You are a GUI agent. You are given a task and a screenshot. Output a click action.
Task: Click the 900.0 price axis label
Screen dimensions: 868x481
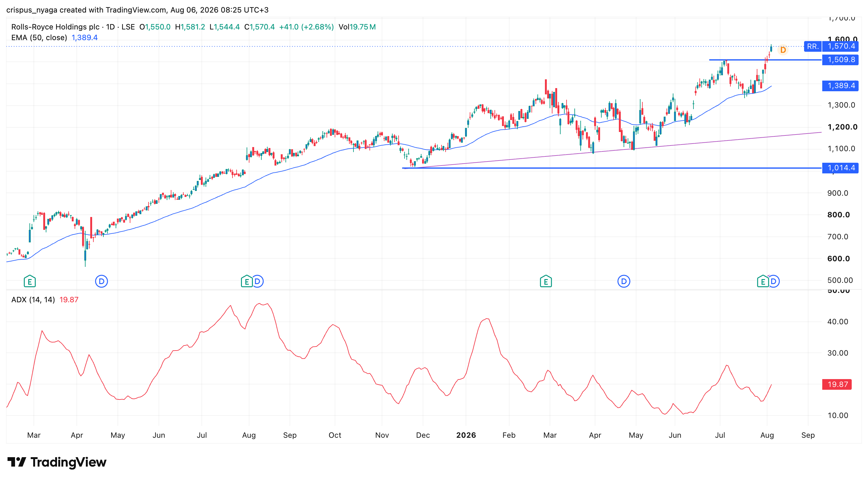point(838,193)
